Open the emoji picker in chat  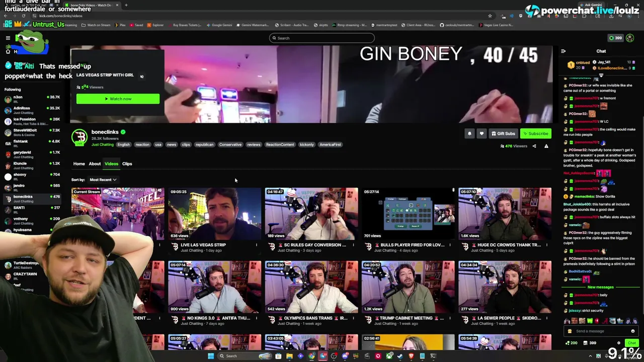click(x=632, y=331)
